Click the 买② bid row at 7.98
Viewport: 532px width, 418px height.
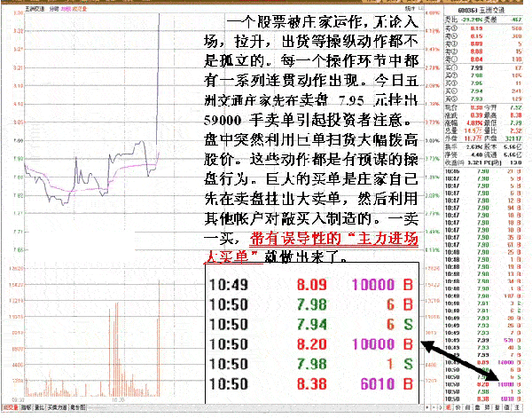click(x=483, y=75)
